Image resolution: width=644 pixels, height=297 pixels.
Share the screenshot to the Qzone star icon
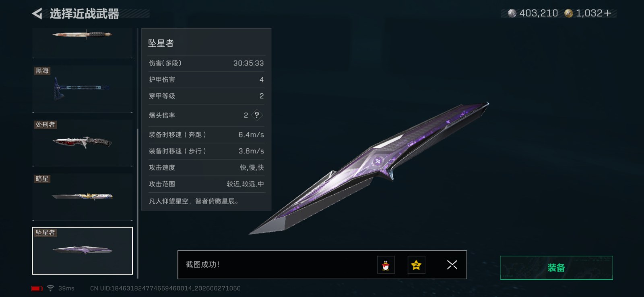pyautogui.click(x=416, y=265)
